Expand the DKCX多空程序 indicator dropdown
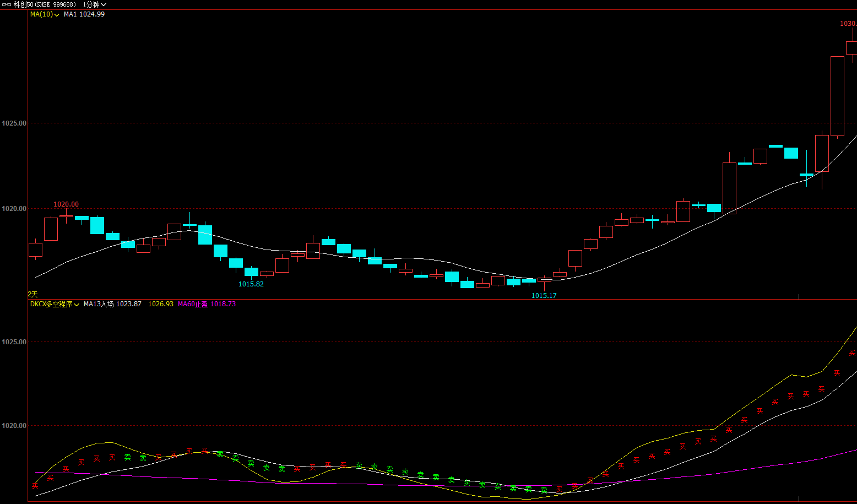The height and width of the screenshot is (504, 857). coord(55,304)
